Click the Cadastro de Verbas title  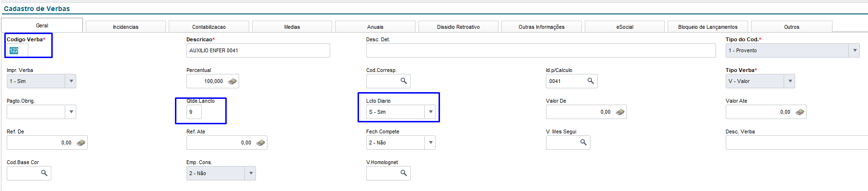(x=37, y=9)
